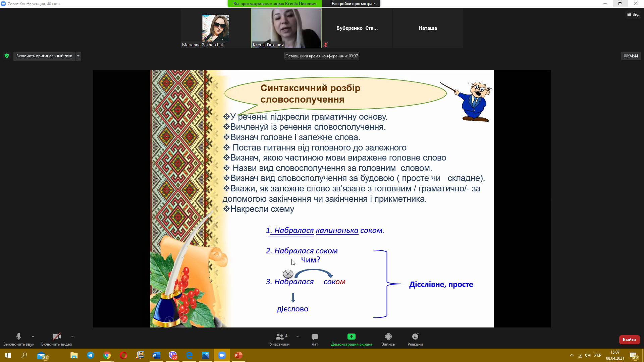Viewport: 644px width, 362px height.
Task: Open the Reactions picker
Action: click(415, 339)
